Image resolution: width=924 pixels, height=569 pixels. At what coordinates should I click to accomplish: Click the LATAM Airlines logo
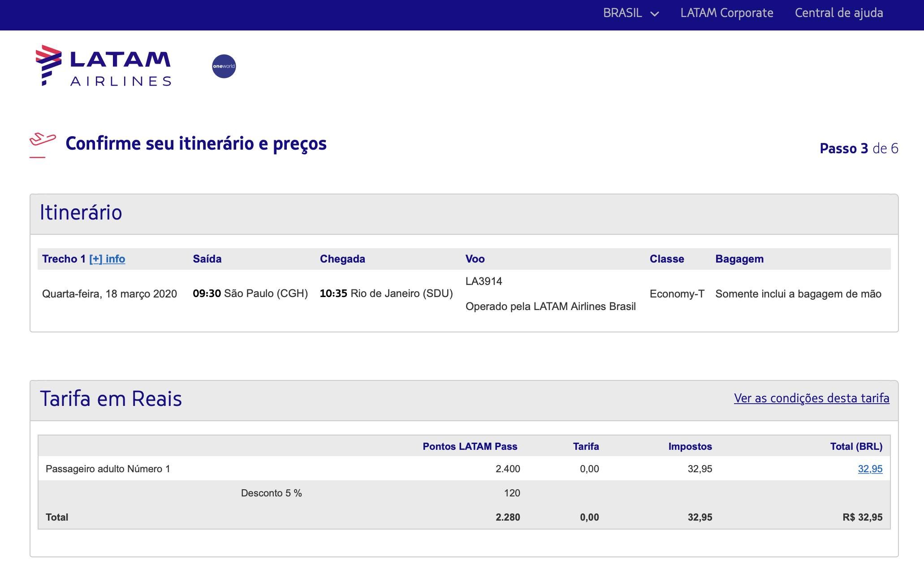click(103, 65)
